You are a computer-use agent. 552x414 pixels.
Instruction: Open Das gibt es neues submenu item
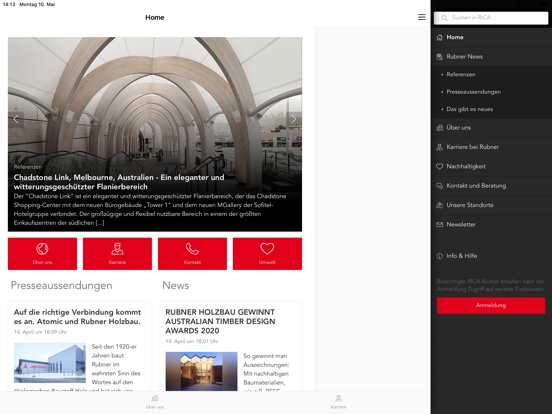(x=491, y=109)
